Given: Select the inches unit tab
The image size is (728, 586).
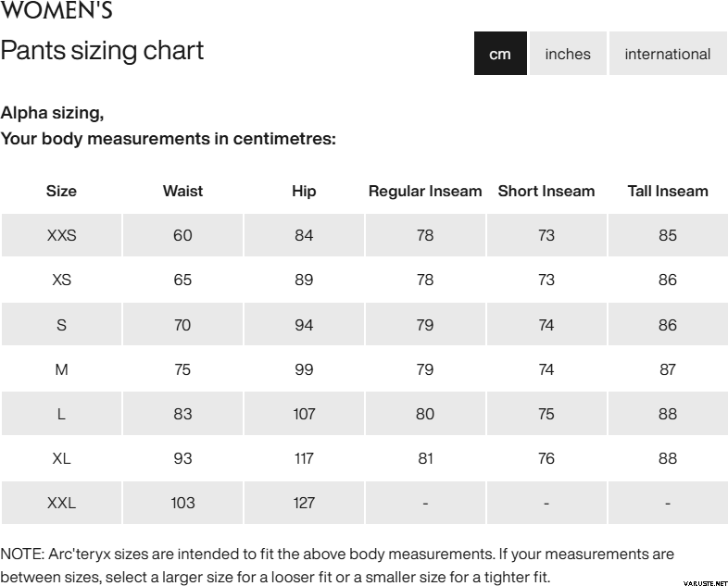Looking at the screenshot, I should 568,54.
